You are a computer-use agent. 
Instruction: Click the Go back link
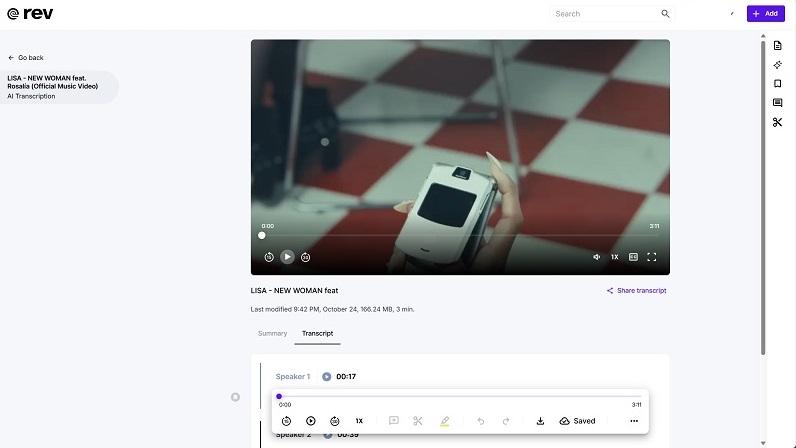pos(26,57)
